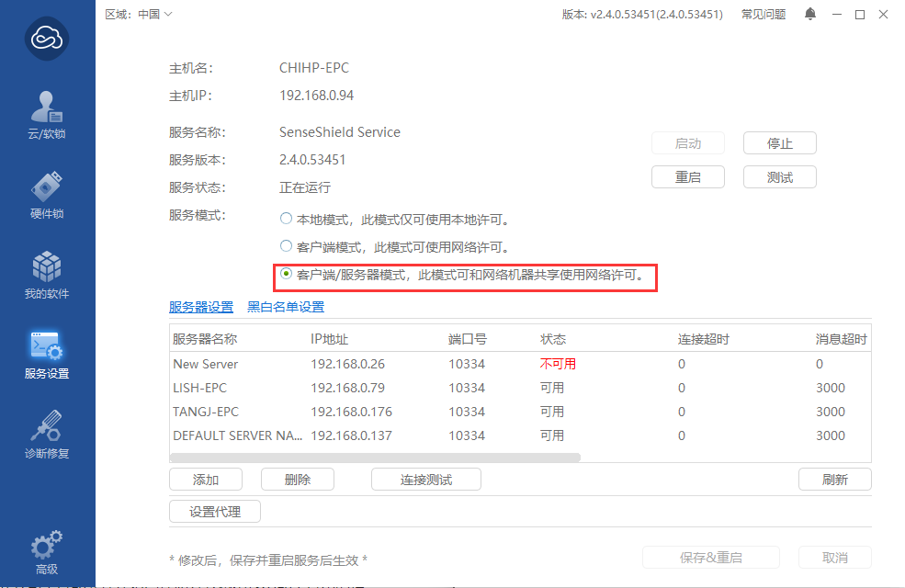Image resolution: width=905 pixels, height=588 pixels.
Task: Click the 停止 stop button
Action: pyautogui.click(x=780, y=143)
